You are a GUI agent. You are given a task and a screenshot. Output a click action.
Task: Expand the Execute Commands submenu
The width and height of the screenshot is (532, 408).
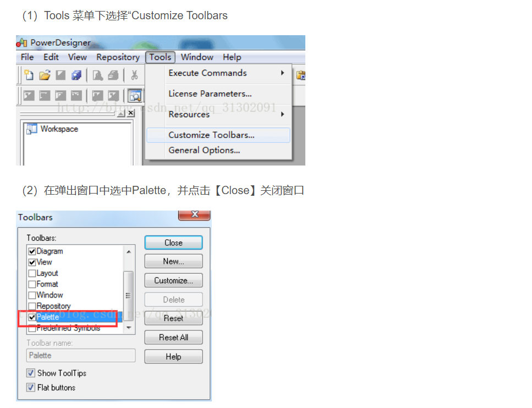coord(218,73)
